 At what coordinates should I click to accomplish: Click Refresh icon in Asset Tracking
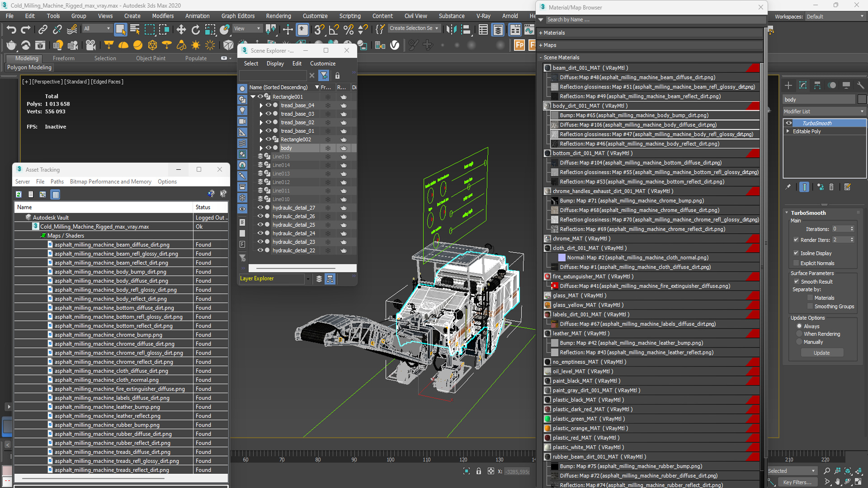click(19, 194)
